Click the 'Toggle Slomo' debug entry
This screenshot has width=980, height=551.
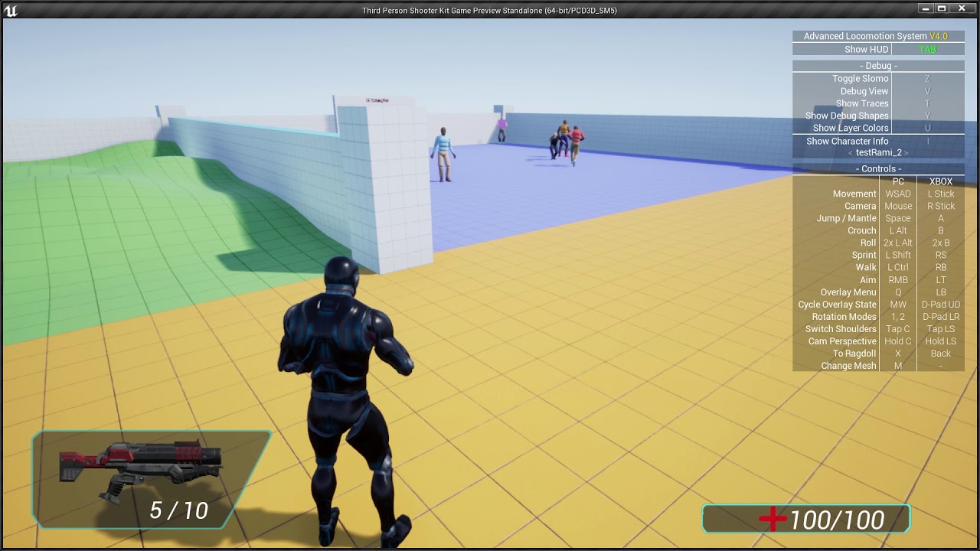(861, 79)
